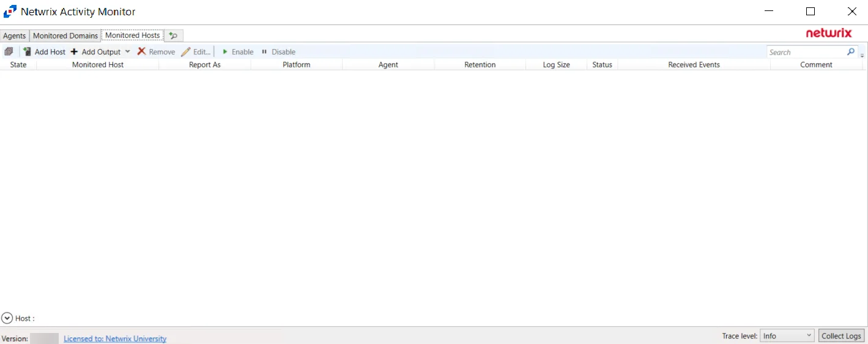Minimize the Activity Monitor window

(x=769, y=12)
